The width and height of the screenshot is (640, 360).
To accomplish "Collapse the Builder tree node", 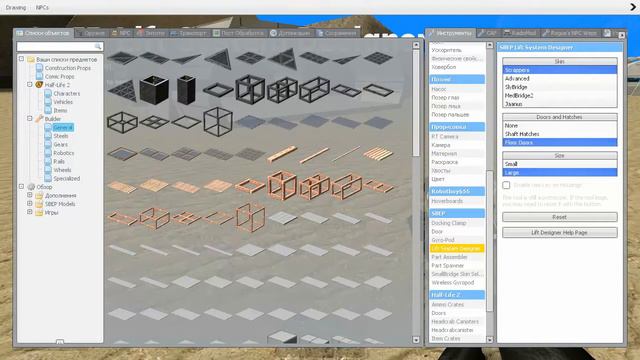I will pyautogui.click(x=30, y=118).
